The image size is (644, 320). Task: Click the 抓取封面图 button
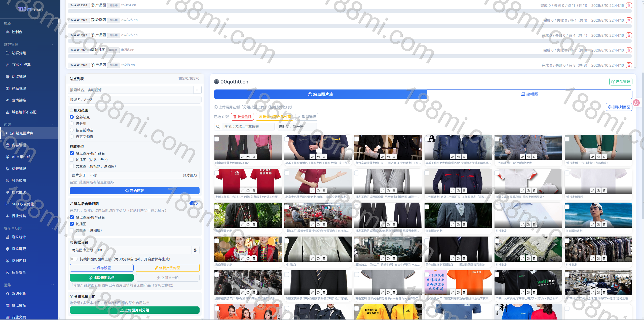coord(619,107)
